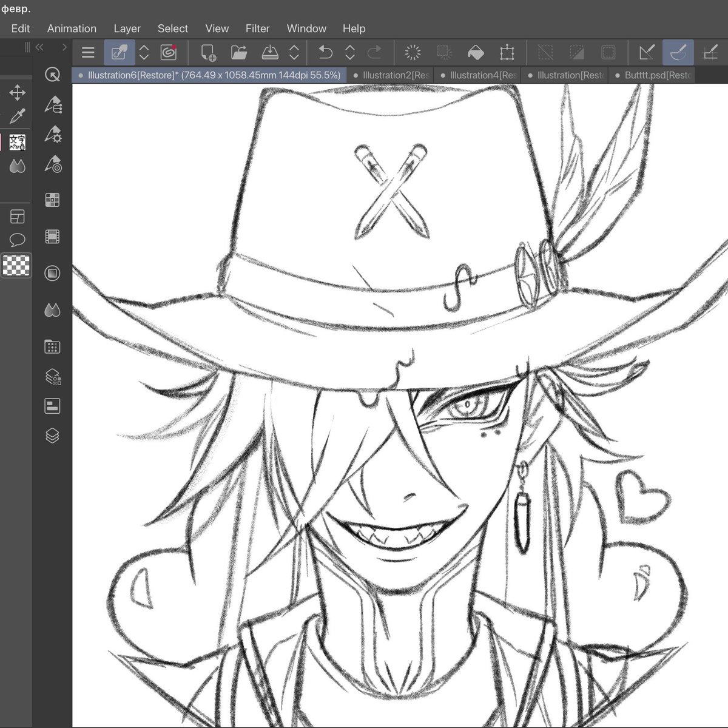Open the hamburger command bar menu
This screenshot has height=728, width=728.
(x=88, y=53)
